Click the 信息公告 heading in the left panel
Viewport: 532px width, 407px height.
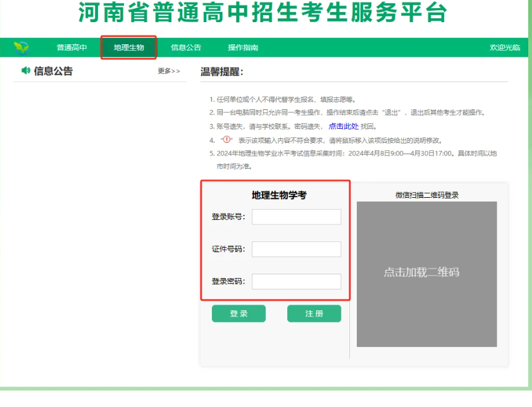coord(53,71)
